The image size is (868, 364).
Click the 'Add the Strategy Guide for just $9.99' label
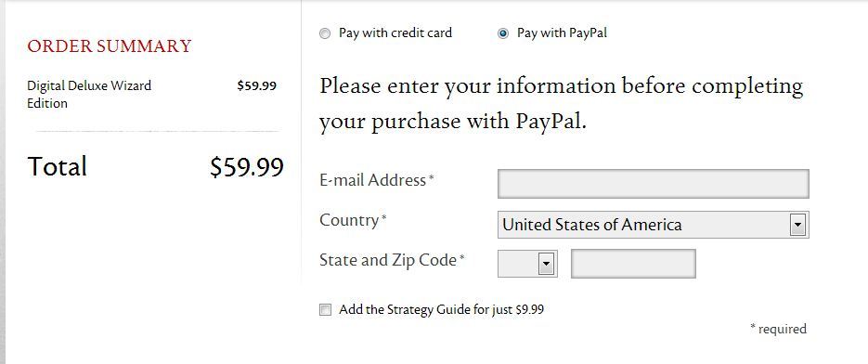pyautogui.click(x=441, y=310)
